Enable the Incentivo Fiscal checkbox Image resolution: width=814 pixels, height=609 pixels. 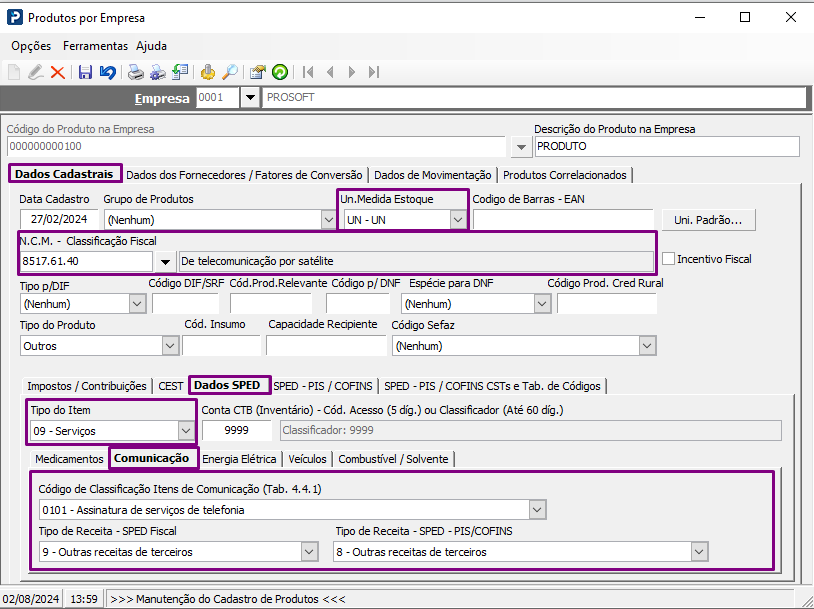click(669, 259)
